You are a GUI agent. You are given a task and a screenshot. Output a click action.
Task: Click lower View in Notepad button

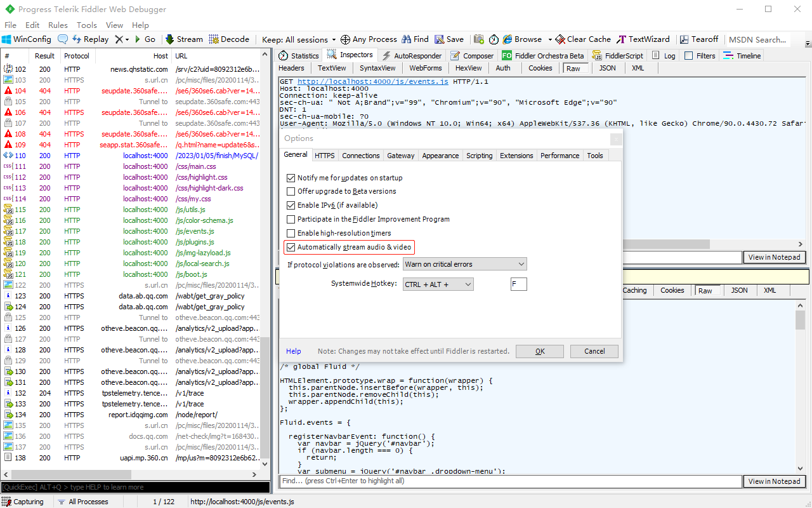pyautogui.click(x=774, y=481)
